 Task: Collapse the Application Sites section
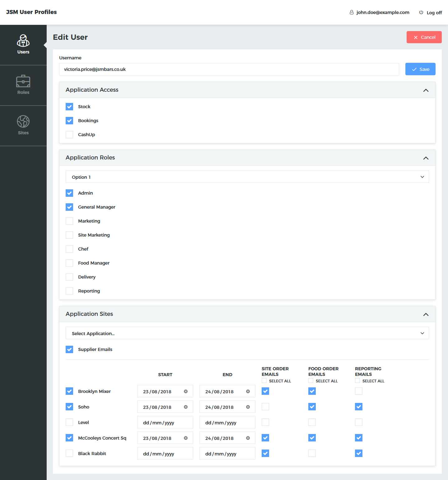click(426, 314)
